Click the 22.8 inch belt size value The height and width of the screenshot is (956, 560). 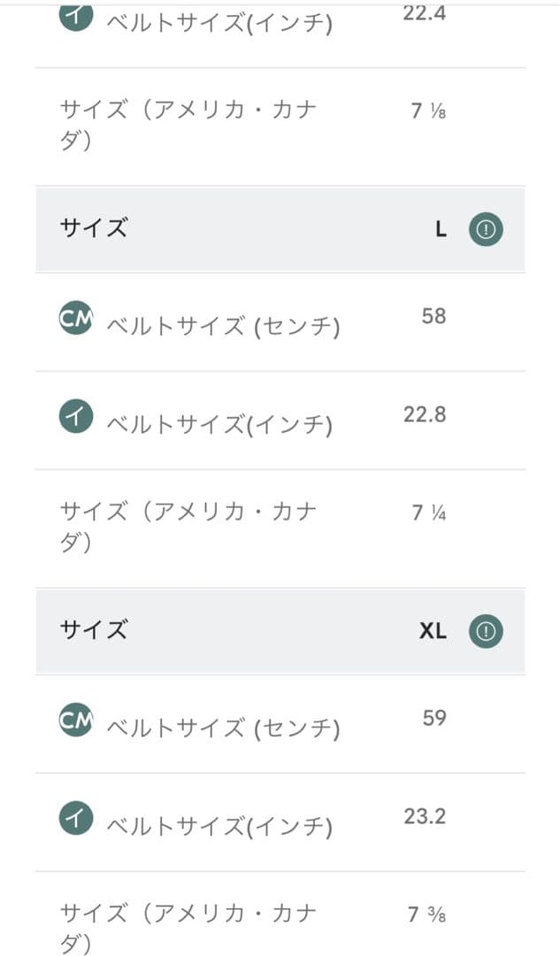click(x=425, y=414)
